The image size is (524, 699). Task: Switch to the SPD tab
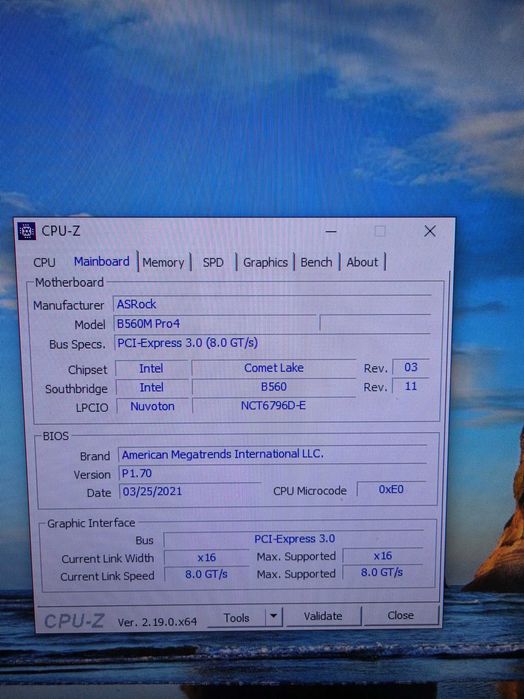pos(213,262)
